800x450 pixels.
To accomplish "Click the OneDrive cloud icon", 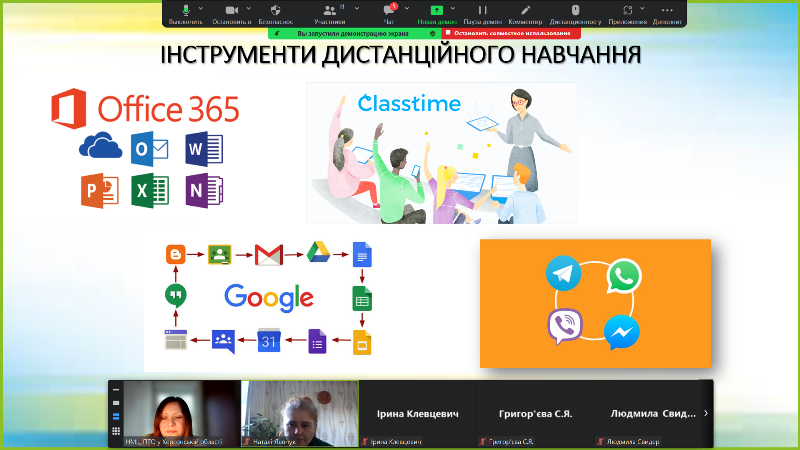I will click(x=101, y=146).
